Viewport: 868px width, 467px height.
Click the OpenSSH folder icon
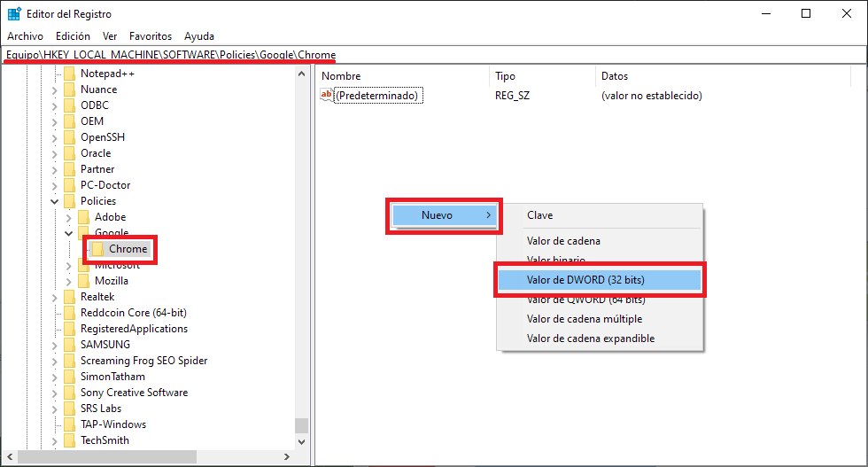(69, 137)
